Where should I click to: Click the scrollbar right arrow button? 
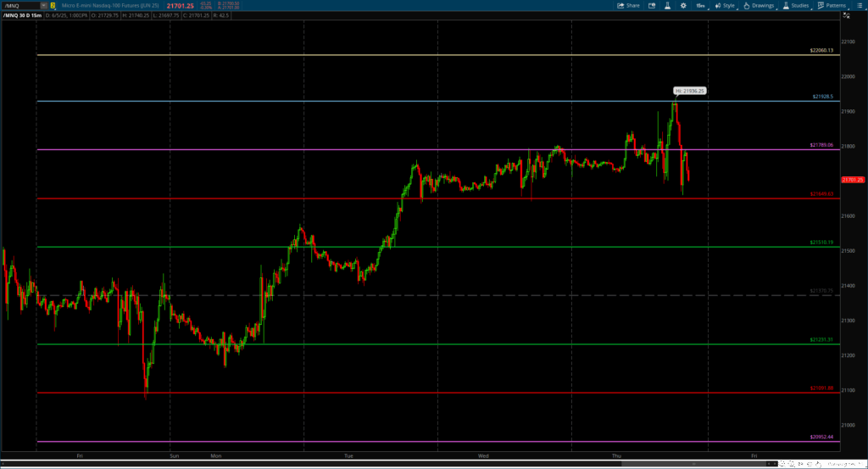[x=775, y=463]
